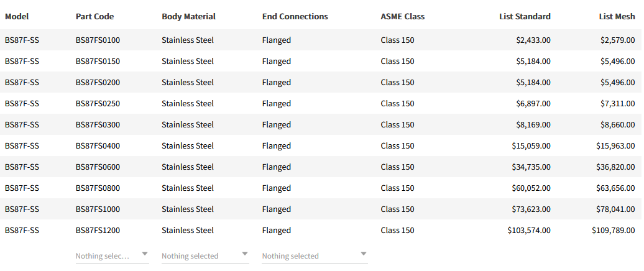Click the $63,656.00 list mesh price
This screenshot has width=644, height=271.
pyautogui.click(x=615, y=188)
